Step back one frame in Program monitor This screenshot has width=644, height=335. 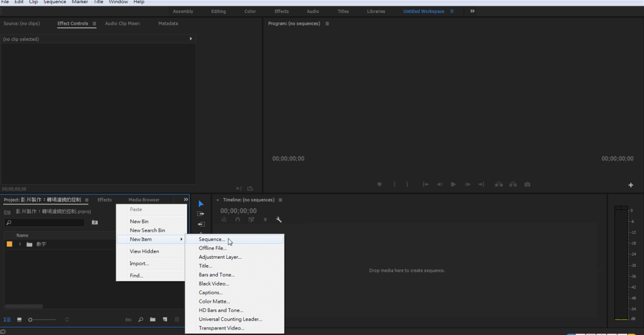tap(440, 184)
